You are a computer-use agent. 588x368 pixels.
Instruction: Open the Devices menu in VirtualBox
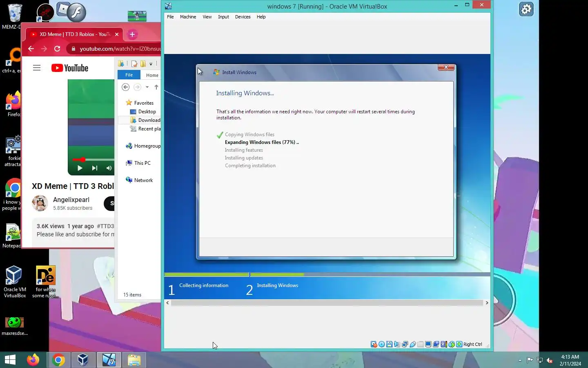point(243,17)
